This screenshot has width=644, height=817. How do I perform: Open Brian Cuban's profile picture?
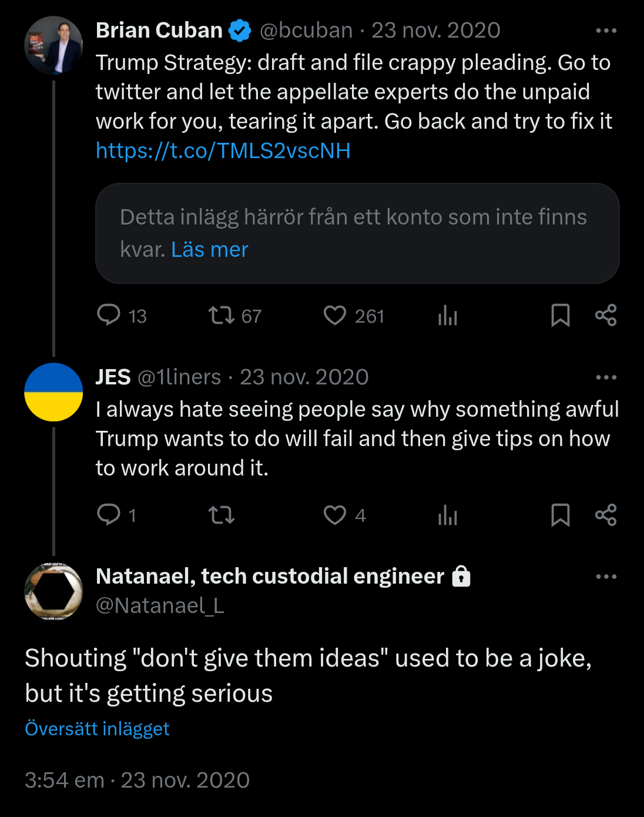53,45
